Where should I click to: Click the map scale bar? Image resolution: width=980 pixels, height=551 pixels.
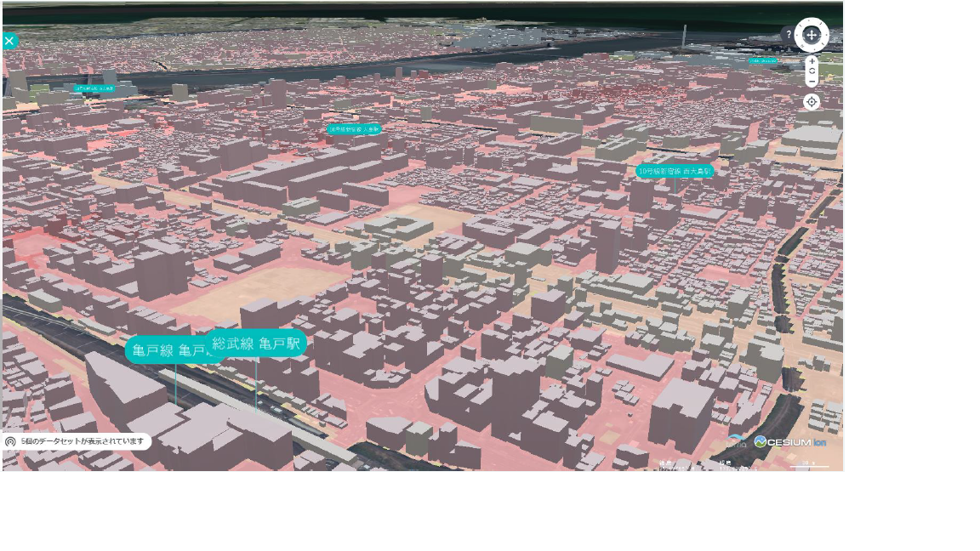(809, 464)
